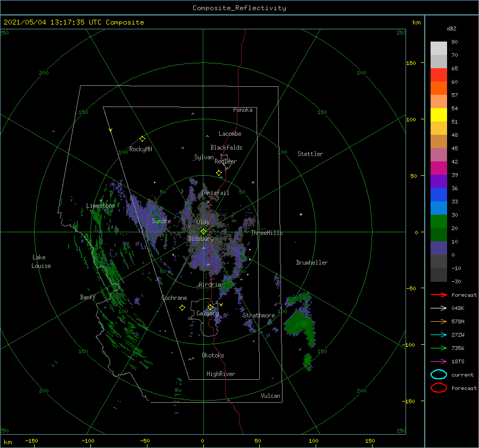This screenshot has height=448, width=479.
Task: Click the cyan 27ZW arrow icon
Action: [439, 335]
